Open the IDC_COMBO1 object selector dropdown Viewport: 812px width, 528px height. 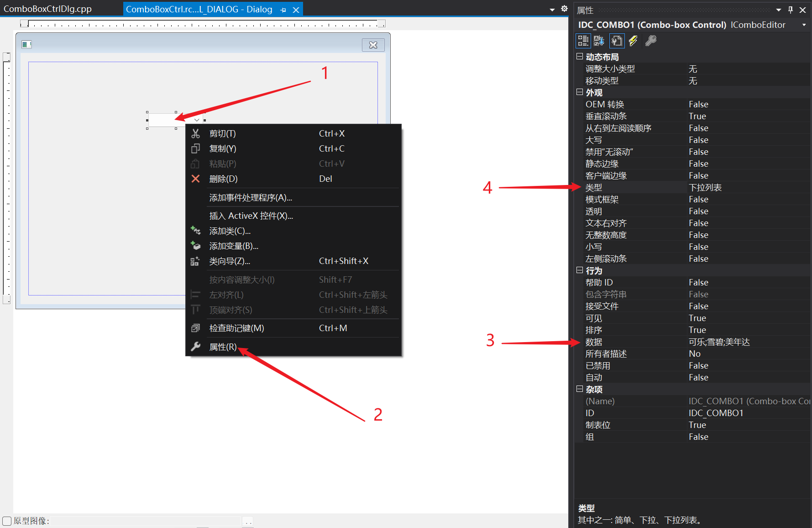(x=804, y=25)
